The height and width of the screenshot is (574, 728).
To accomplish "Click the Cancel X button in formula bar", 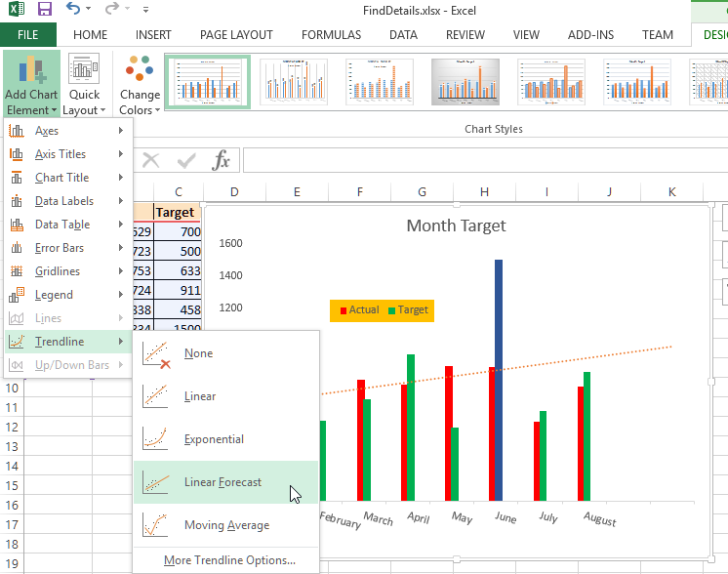I will coord(151,161).
